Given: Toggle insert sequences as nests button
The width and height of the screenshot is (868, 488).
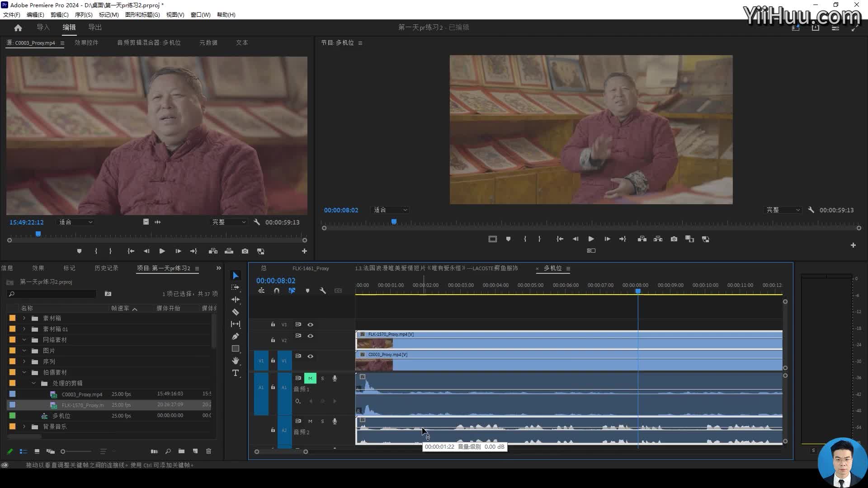Looking at the screenshot, I should pos(261,291).
